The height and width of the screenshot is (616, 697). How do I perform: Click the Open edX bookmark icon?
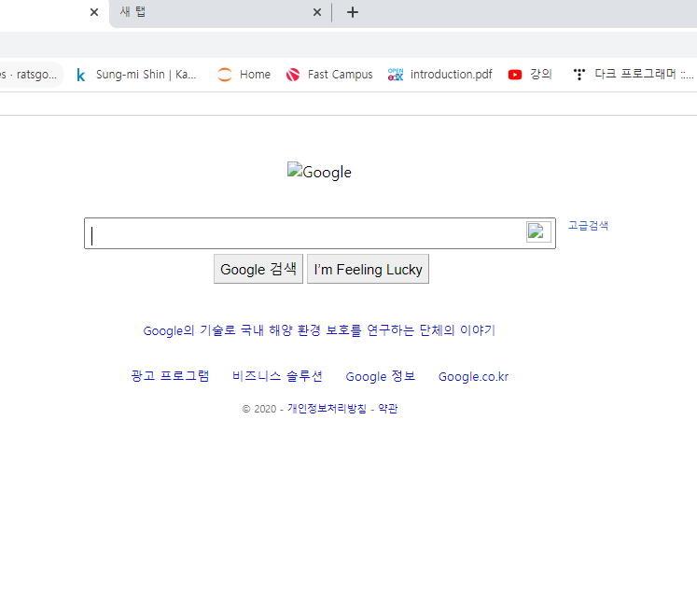[x=396, y=75]
